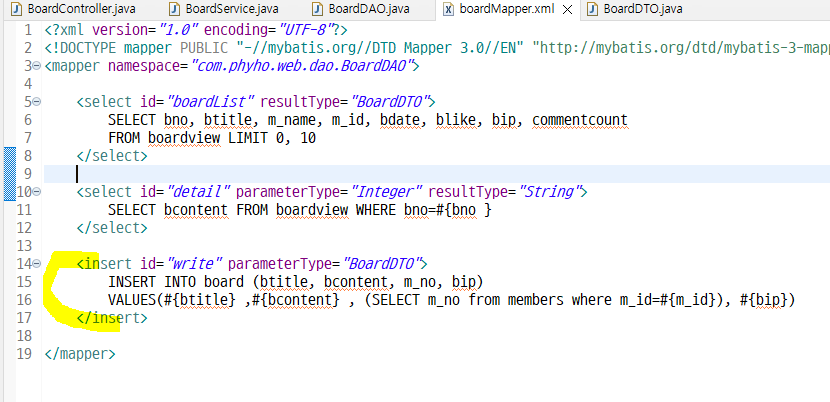Click line number 13 in the gutter
The height and width of the screenshot is (402, 830).
(24, 246)
